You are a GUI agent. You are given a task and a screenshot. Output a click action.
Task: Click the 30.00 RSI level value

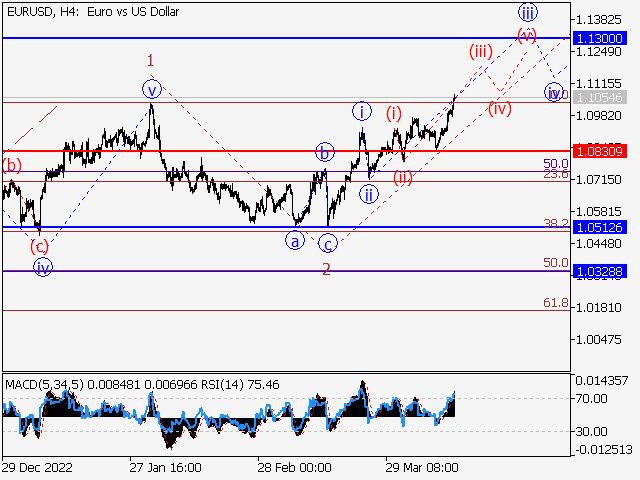point(591,431)
